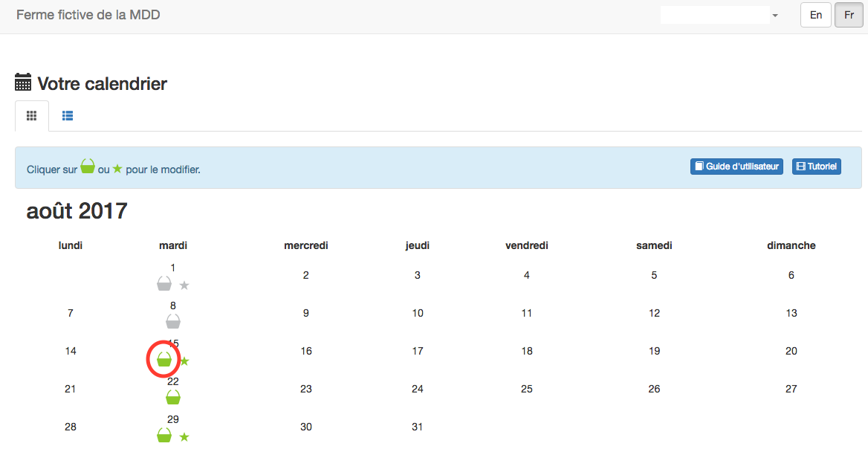
Task: Click the gray star on August 1
Action: click(x=184, y=285)
